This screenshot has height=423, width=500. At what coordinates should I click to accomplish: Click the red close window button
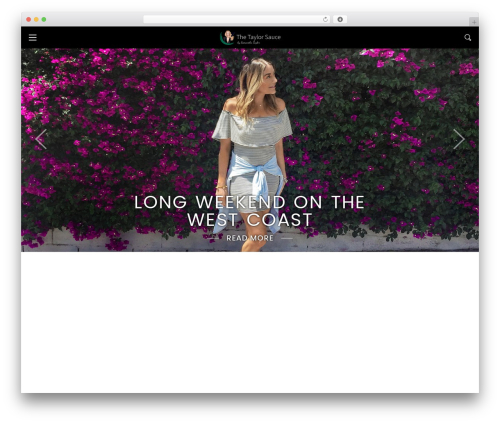[x=29, y=20]
